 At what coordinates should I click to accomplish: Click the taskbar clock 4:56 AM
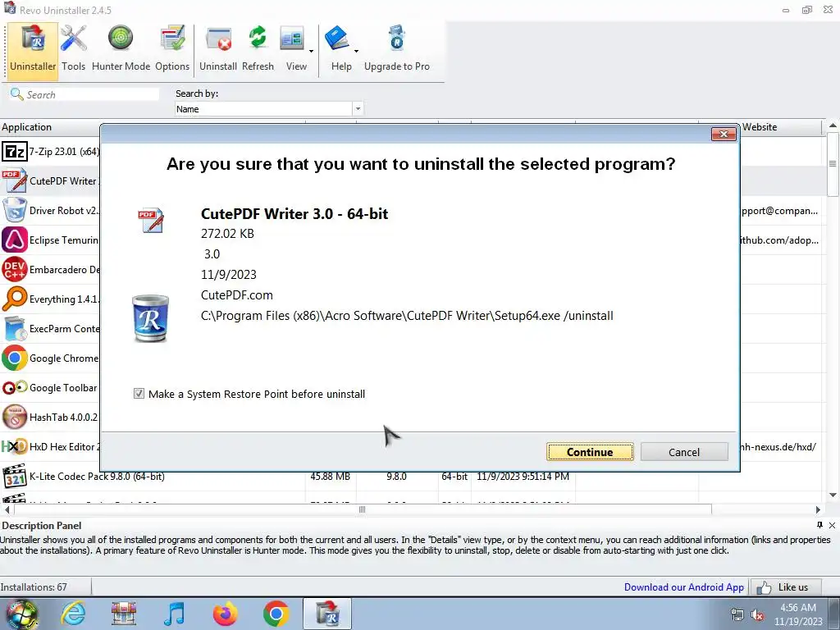pos(797,608)
